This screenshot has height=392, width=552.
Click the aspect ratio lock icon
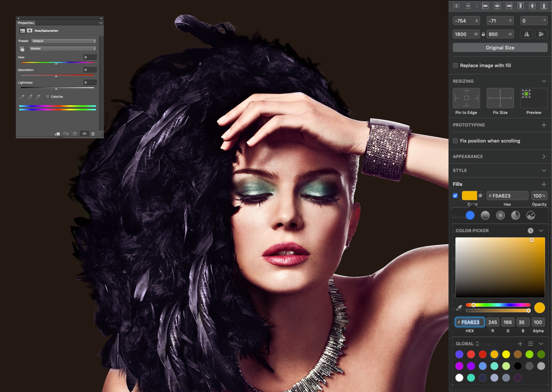tap(483, 34)
